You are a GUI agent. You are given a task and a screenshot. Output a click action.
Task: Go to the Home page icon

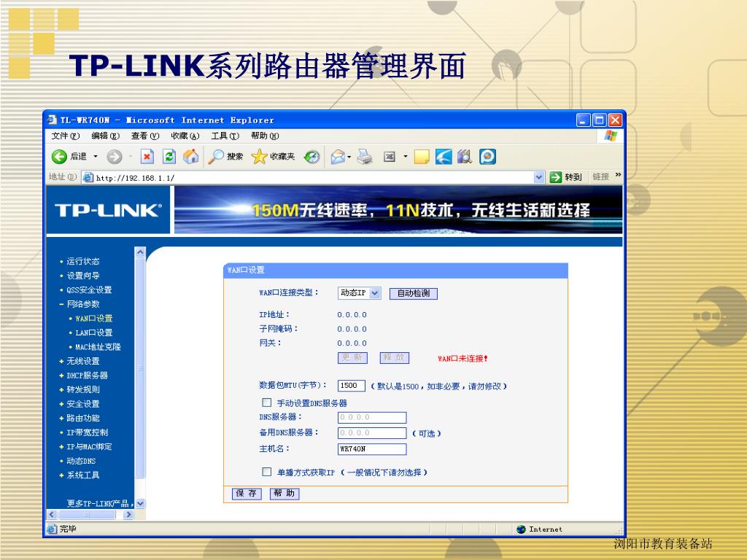pyautogui.click(x=191, y=156)
